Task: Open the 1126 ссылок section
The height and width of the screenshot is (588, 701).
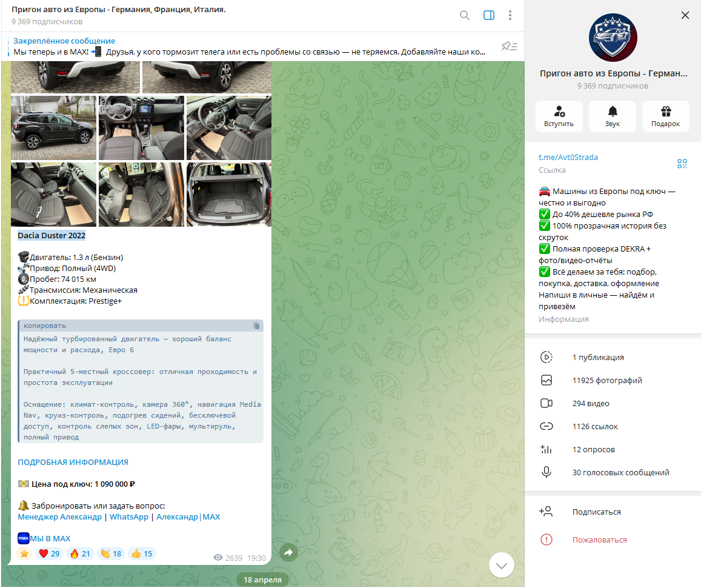Action: click(613, 427)
